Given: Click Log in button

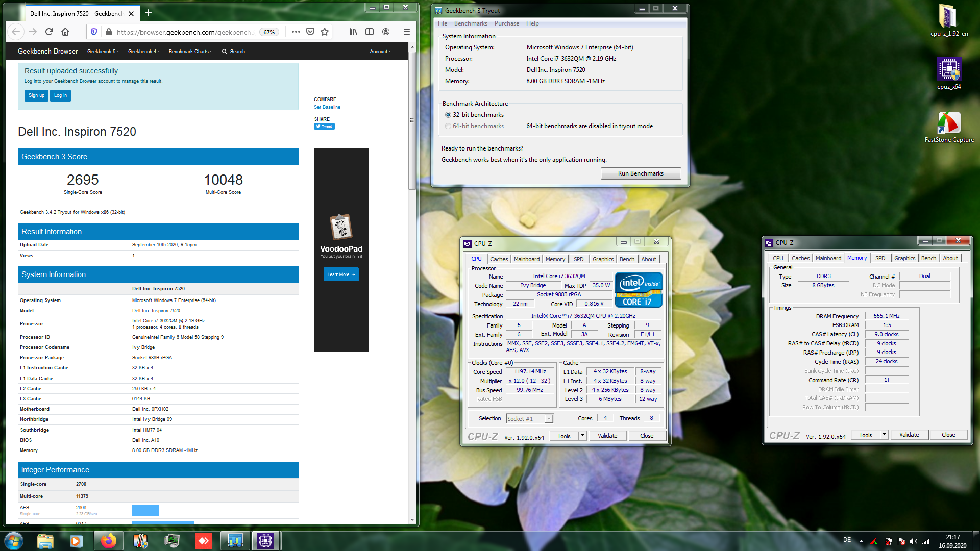Looking at the screenshot, I should (x=60, y=95).
